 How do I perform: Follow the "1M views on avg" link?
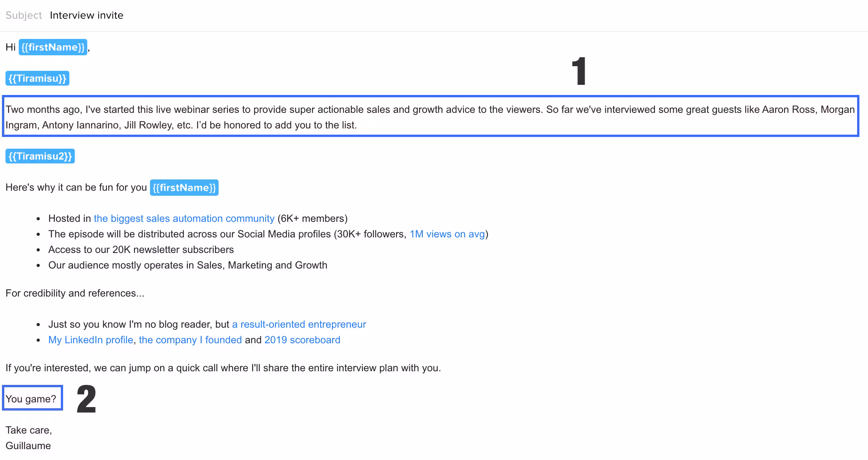tap(447, 234)
